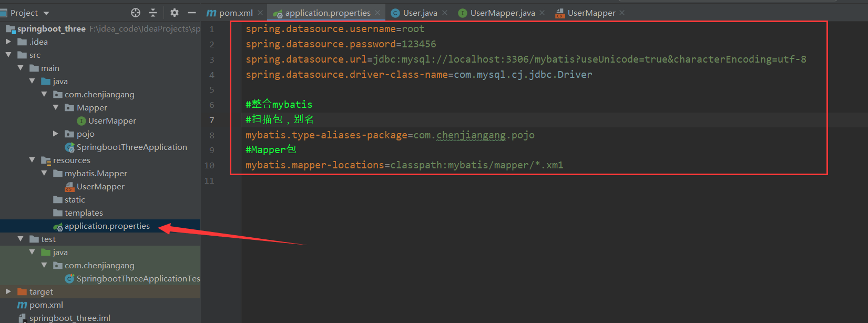This screenshot has height=323, width=868.
Task: Click the SpringbootThreeApplication class icon
Action: [x=69, y=147]
